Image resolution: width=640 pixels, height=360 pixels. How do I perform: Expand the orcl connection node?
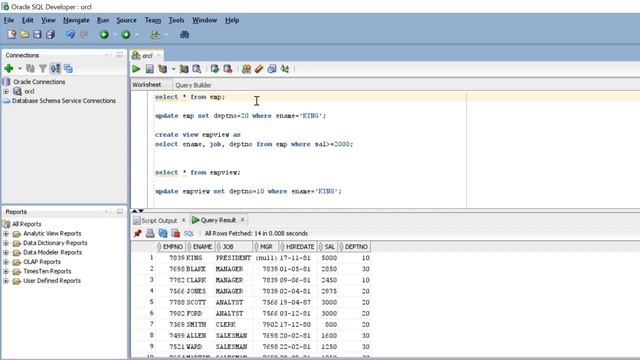(x=6, y=91)
